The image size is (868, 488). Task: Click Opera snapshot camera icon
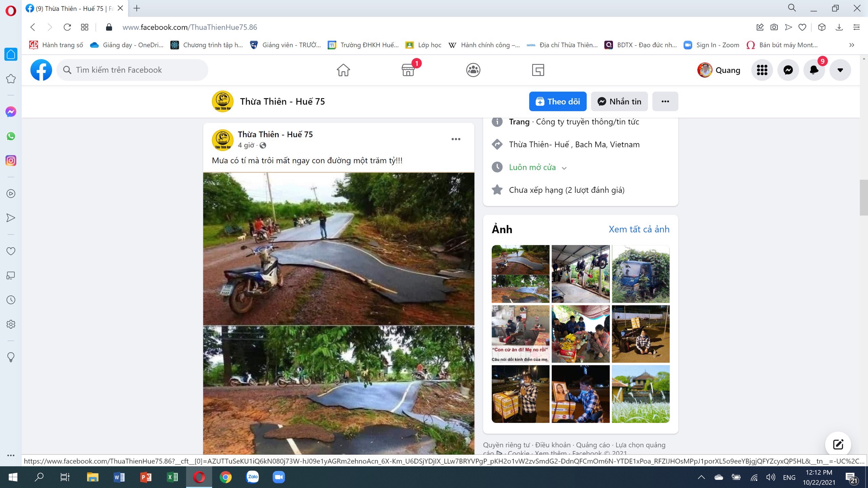pos(774,27)
